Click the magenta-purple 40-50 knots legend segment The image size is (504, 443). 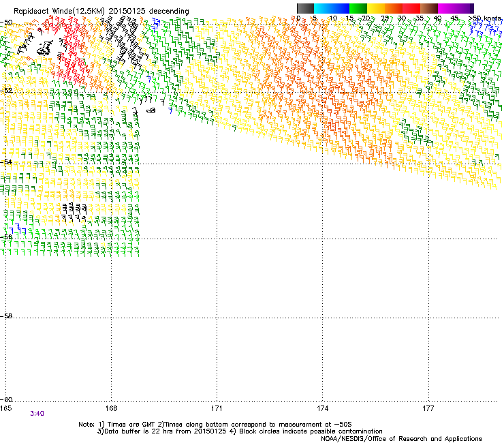click(x=456, y=8)
